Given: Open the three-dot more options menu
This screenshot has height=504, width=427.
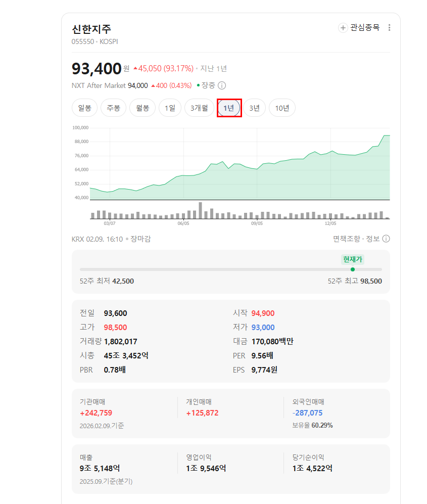Looking at the screenshot, I should click(x=389, y=28).
